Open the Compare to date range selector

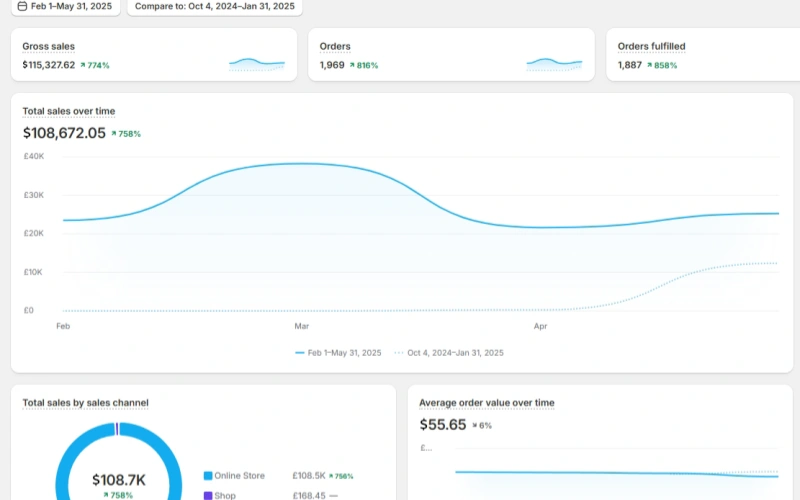(x=214, y=7)
